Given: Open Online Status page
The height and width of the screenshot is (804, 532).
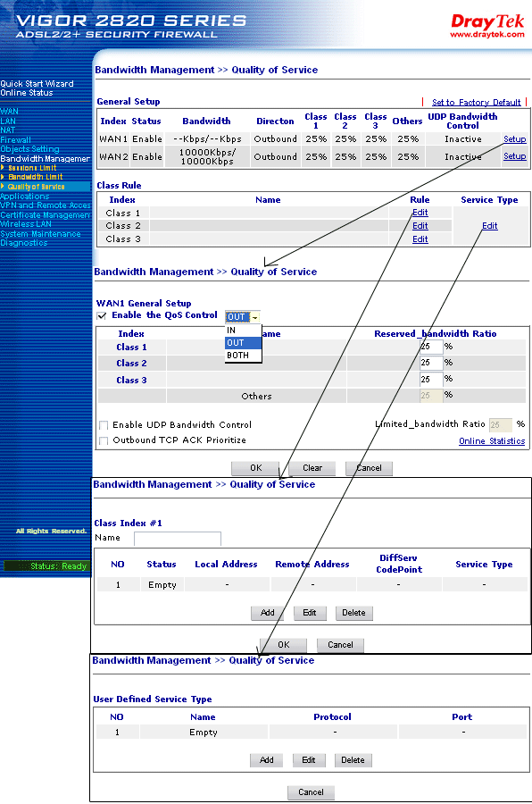Looking at the screenshot, I should [x=27, y=93].
